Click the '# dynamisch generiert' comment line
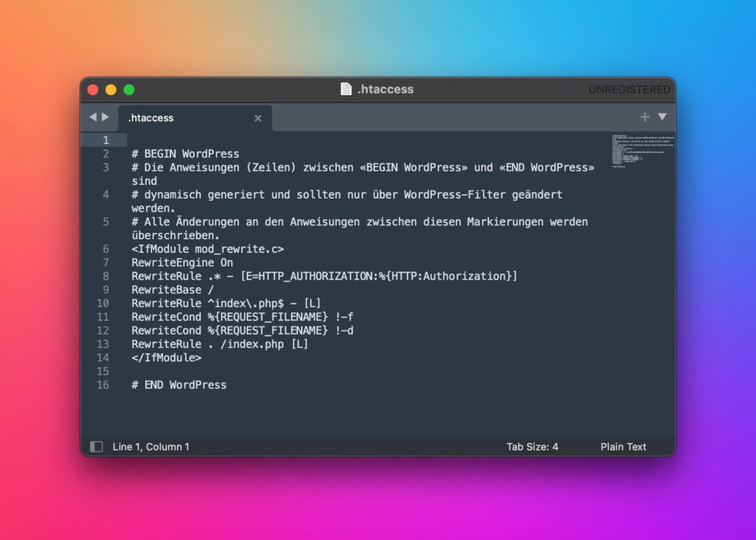The height and width of the screenshot is (540, 756). (x=347, y=201)
